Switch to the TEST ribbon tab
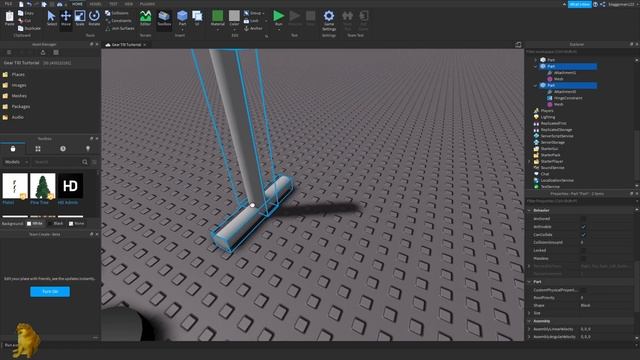The height and width of the screenshot is (360, 640). coord(113,4)
